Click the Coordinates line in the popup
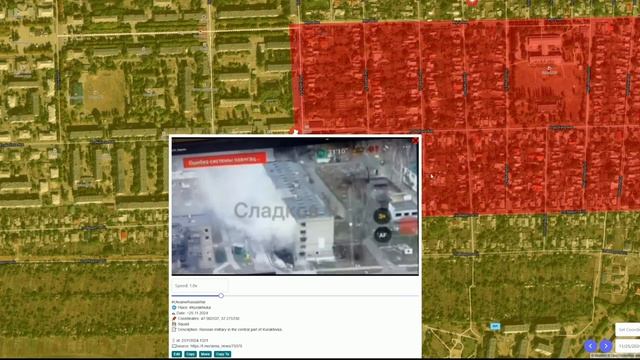This screenshot has height=360, width=640. [x=206, y=318]
